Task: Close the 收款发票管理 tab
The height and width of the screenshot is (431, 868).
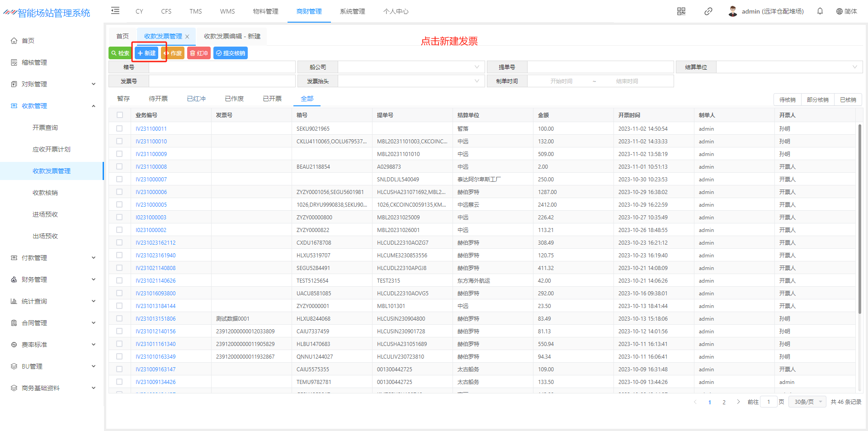Action: [187, 37]
